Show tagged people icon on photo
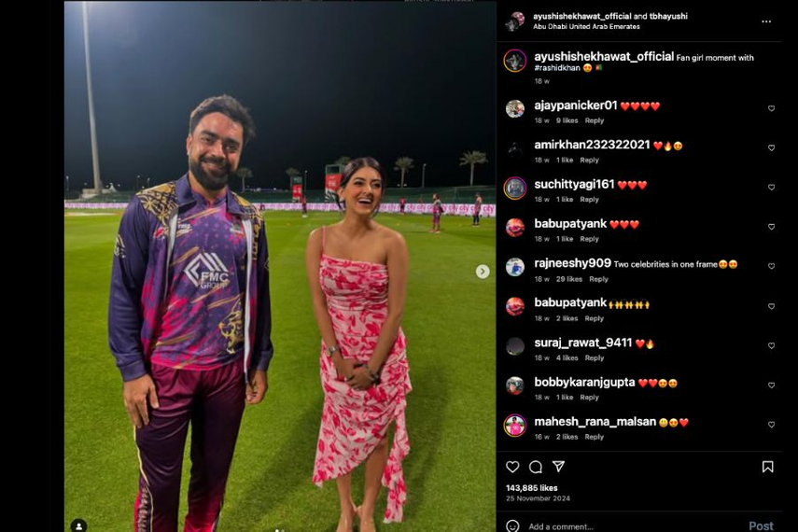Screen dimensions: 798x532 pyautogui.click(x=79, y=525)
